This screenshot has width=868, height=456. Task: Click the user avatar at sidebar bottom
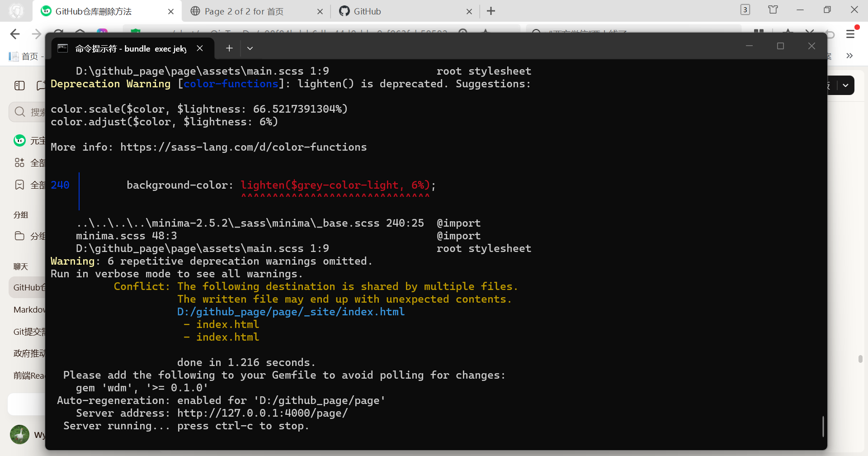19,435
